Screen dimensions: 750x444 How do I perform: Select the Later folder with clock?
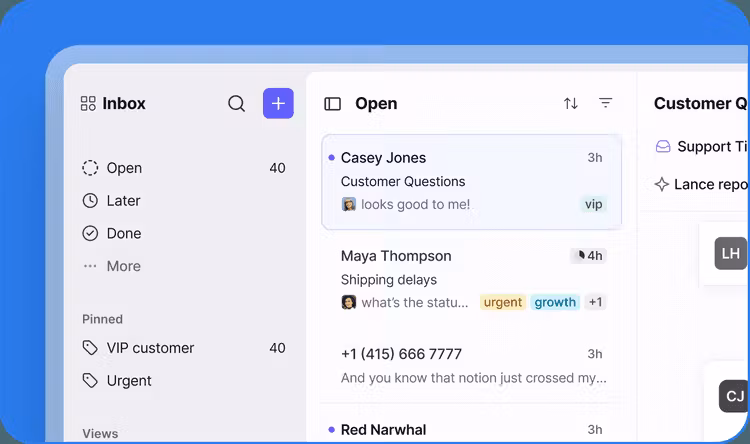tap(123, 201)
